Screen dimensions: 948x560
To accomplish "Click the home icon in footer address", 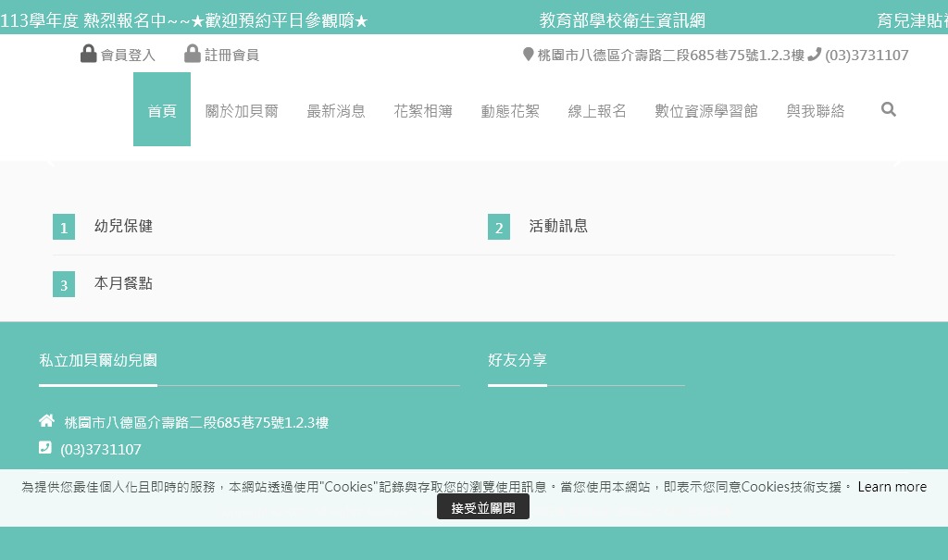I will [46, 421].
